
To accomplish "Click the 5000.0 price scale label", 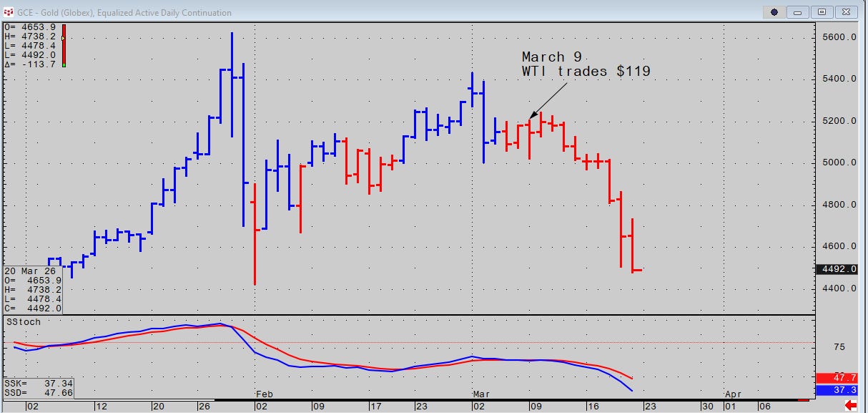I will [x=839, y=162].
